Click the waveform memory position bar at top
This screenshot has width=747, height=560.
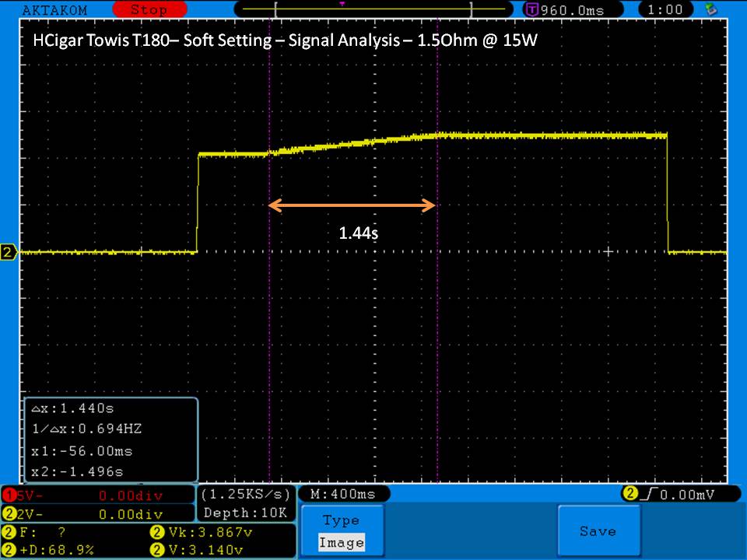tap(373, 10)
